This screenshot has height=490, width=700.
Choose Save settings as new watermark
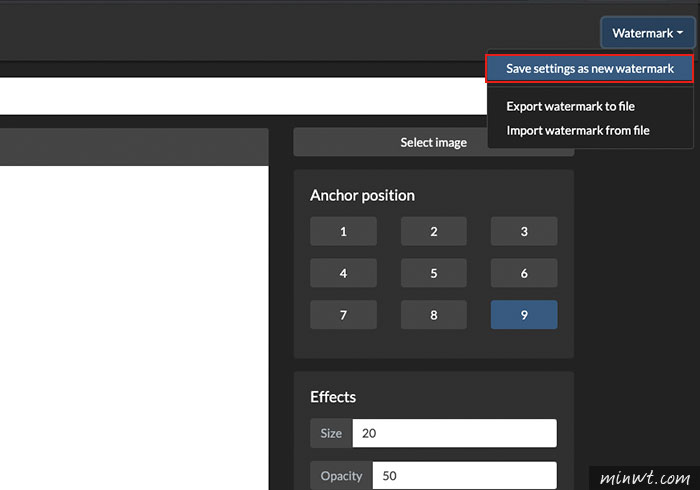pyautogui.click(x=589, y=69)
